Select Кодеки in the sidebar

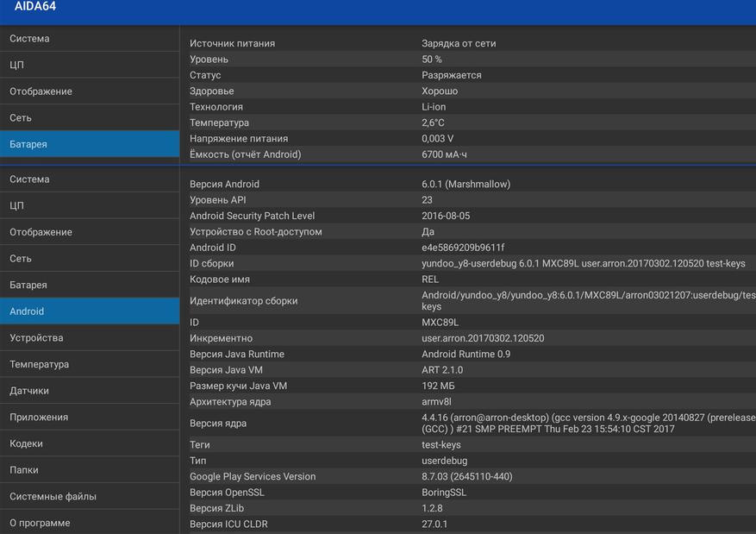pyautogui.click(x=90, y=443)
